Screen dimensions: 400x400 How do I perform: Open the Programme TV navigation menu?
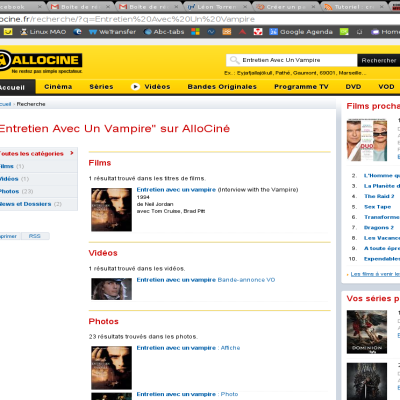pyautogui.click(x=301, y=87)
